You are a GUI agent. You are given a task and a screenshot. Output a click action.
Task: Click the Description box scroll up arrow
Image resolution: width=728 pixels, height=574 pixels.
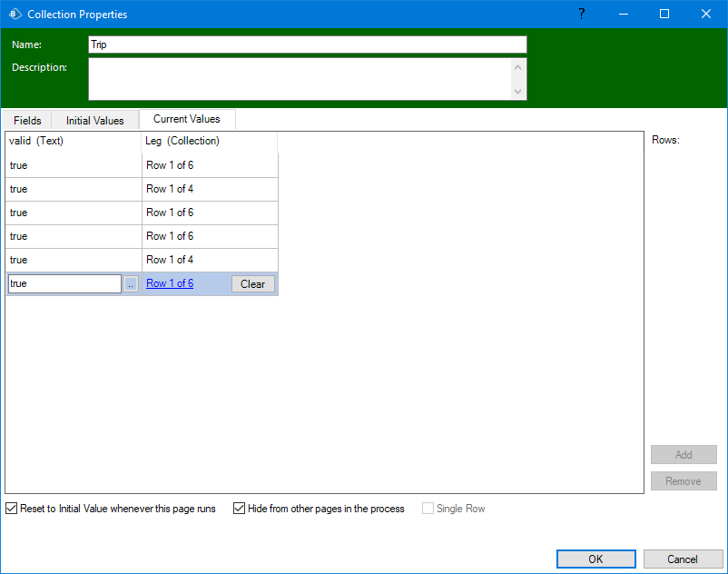tap(517, 67)
